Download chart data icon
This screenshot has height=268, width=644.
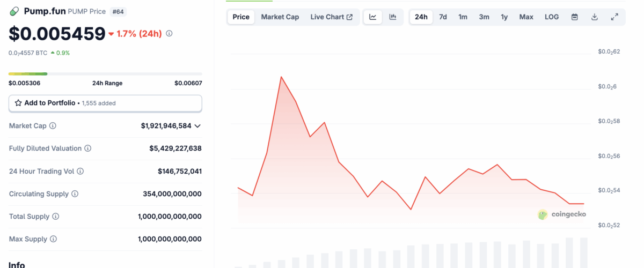595,17
